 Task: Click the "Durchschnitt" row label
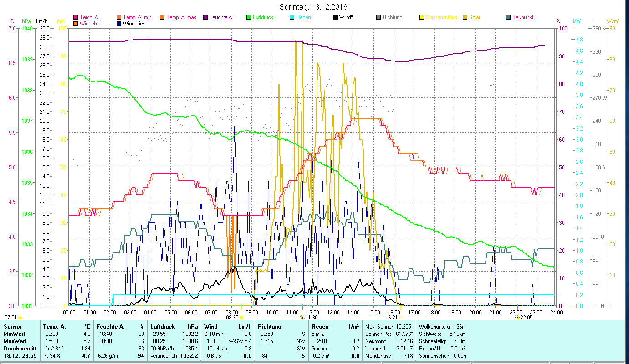(19, 349)
